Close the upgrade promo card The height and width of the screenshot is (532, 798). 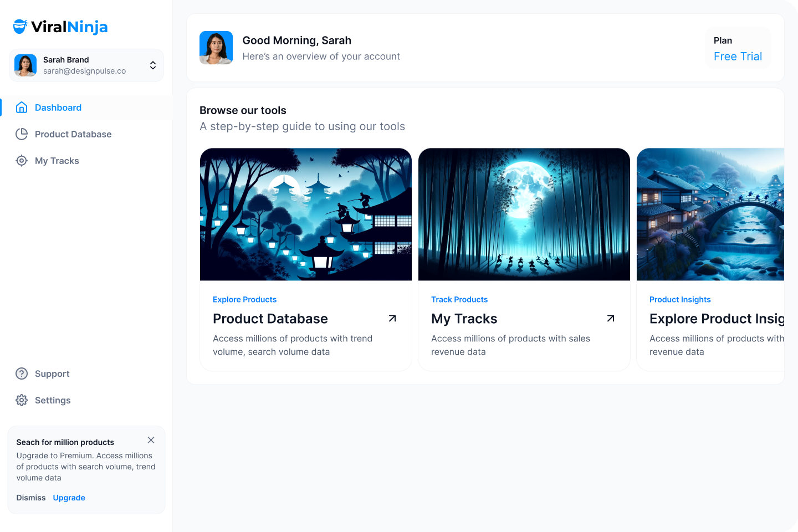click(151, 440)
